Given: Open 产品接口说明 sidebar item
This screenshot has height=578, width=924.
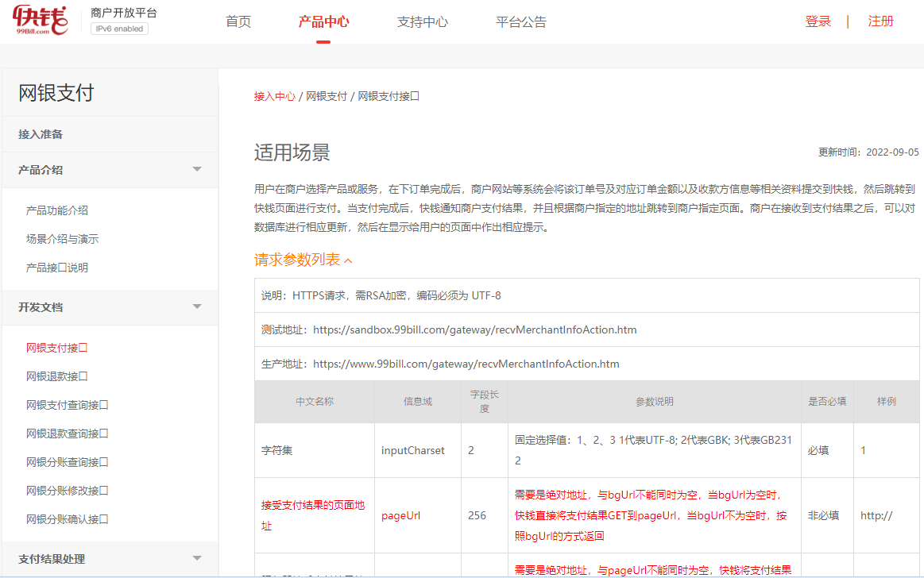Looking at the screenshot, I should pos(57,268).
